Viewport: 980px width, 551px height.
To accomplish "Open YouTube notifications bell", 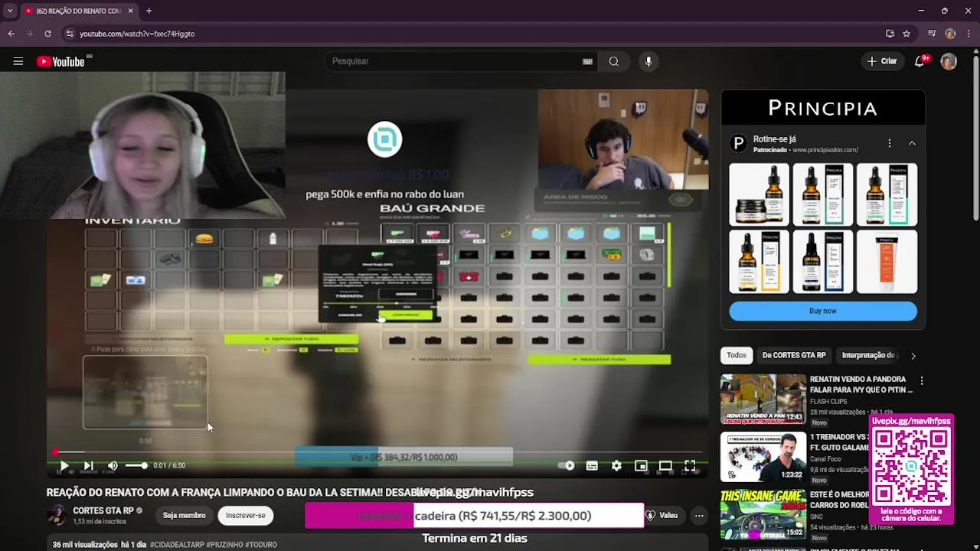I will click(920, 61).
